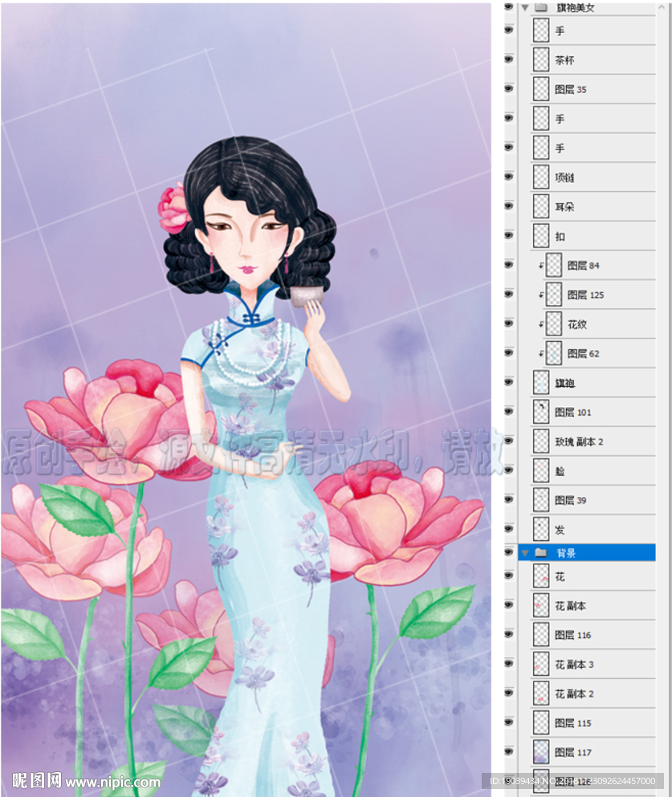Click the thumbnail of 图层 117
The height and width of the screenshot is (797, 672).
pyautogui.click(x=541, y=752)
